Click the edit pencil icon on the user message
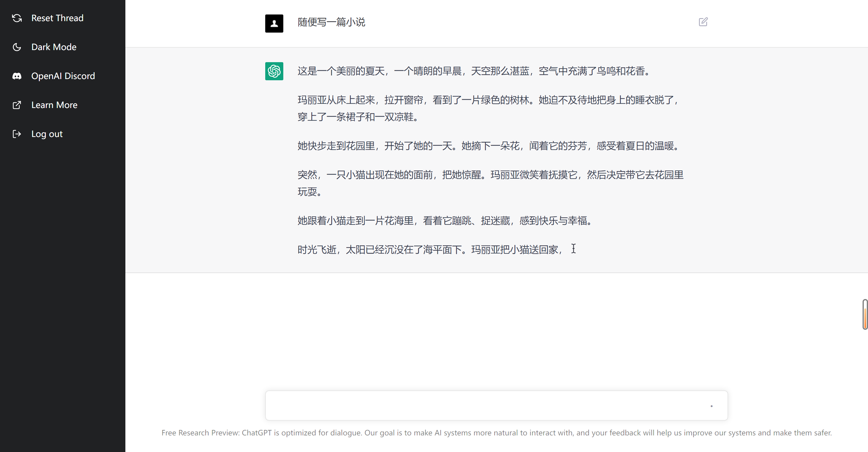This screenshot has height=452, width=868. pyautogui.click(x=703, y=22)
